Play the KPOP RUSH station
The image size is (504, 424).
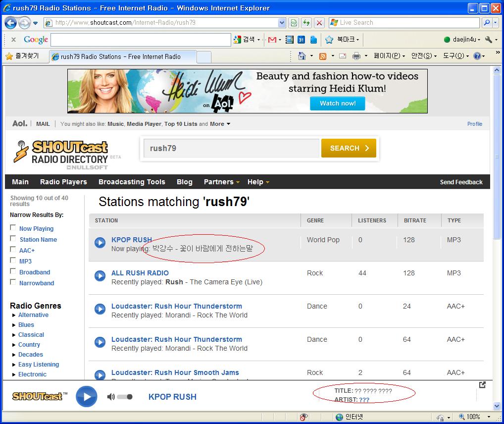(100, 243)
